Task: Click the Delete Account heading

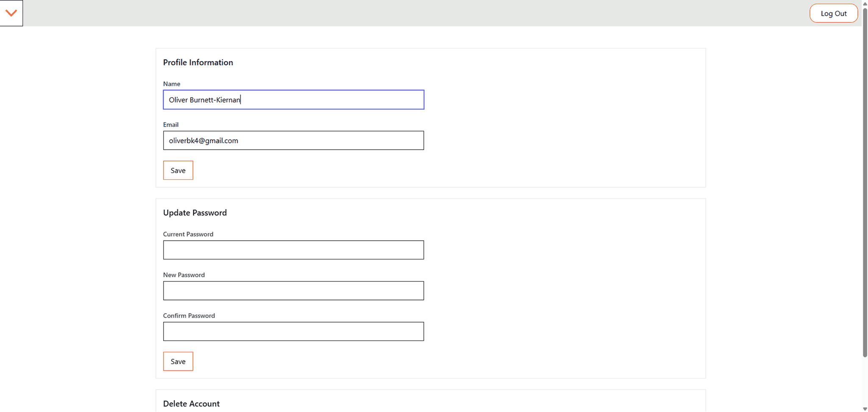Action: (x=191, y=404)
